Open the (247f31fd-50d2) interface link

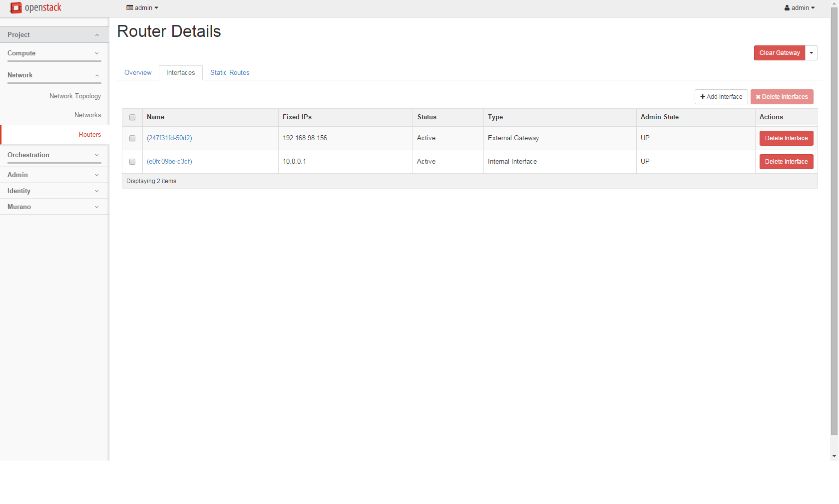tap(169, 138)
